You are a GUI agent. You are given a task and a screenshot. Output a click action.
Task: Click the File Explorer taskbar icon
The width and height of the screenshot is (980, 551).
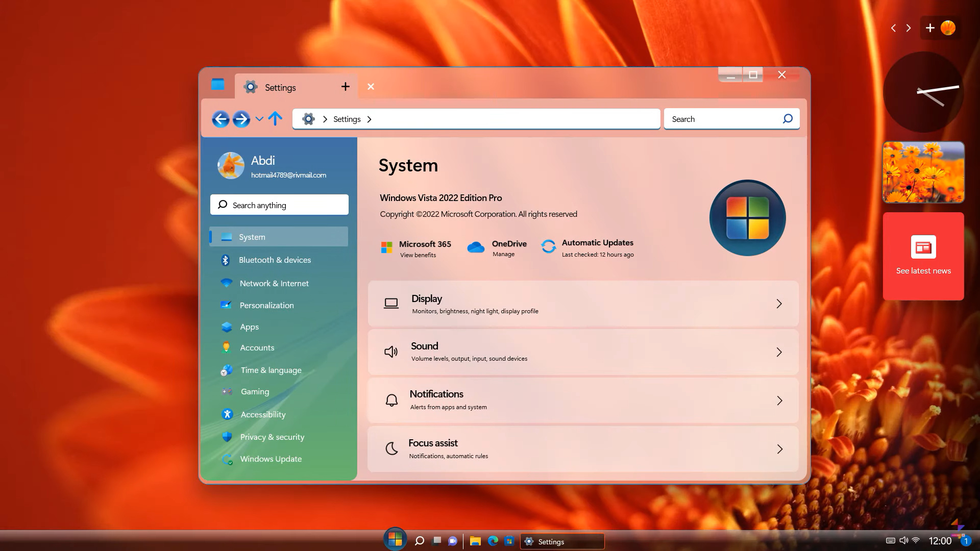click(475, 541)
